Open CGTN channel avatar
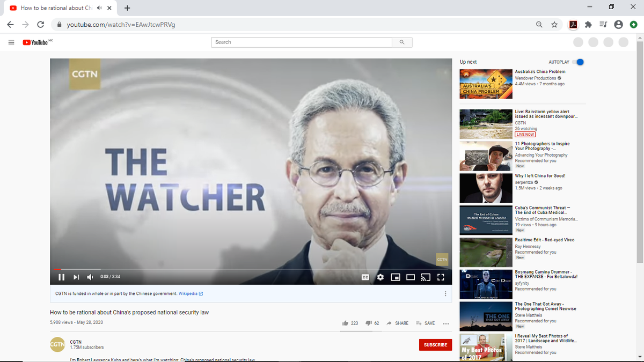Screen dimensions: 644x362 click(x=57, y=344)
